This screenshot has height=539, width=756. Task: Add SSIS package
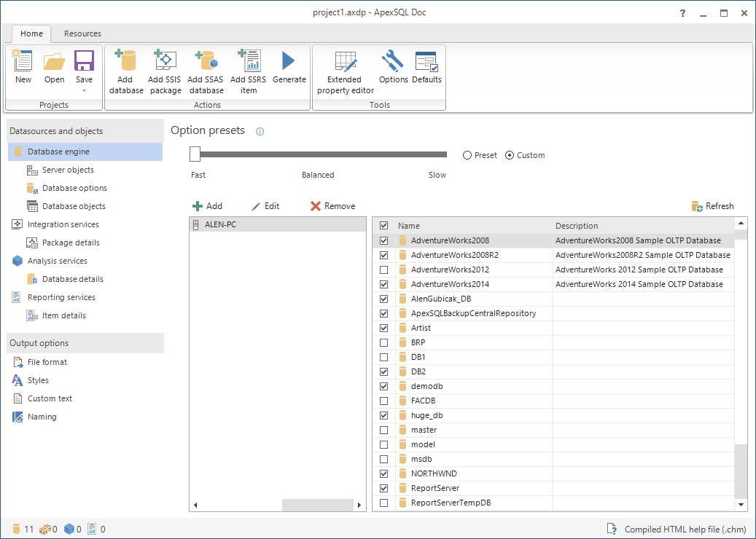coord(165,72)
